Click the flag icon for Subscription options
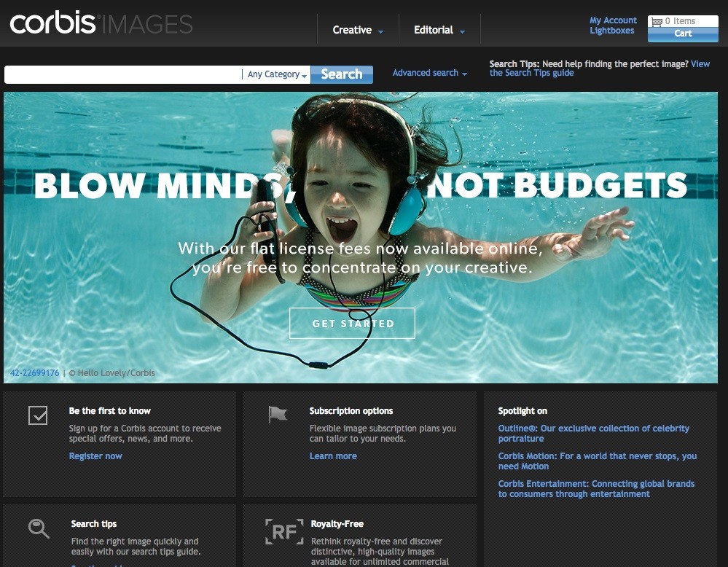Screen dimensions: 728x567 tap(278, 415)
